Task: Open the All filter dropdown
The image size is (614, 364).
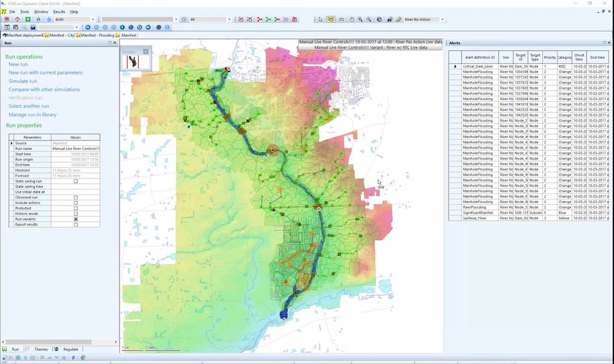Action: (x=229, y=20)
